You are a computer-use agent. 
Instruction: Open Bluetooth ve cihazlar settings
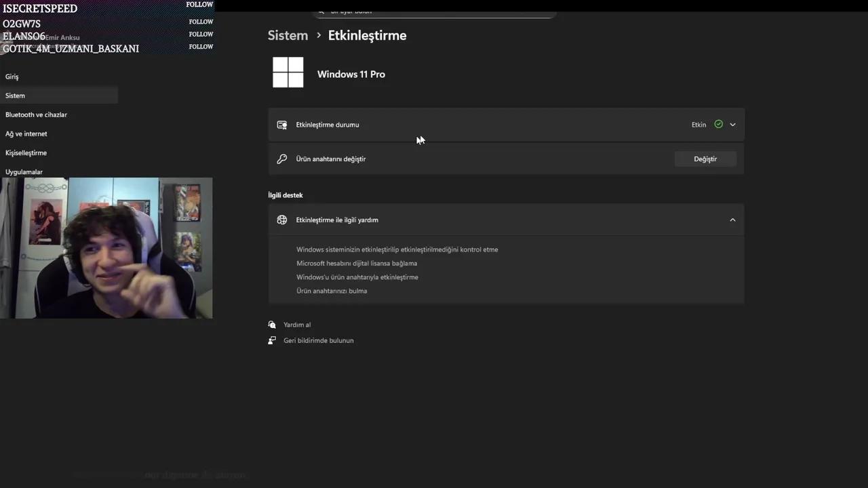coord(36,115)
